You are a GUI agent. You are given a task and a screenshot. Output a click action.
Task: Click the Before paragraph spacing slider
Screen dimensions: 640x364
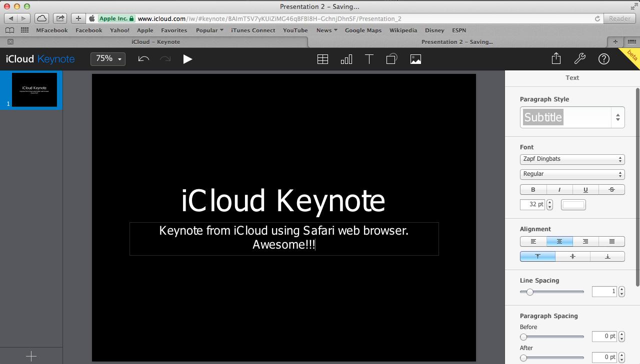pyautogui.click(x=552, y=337)
